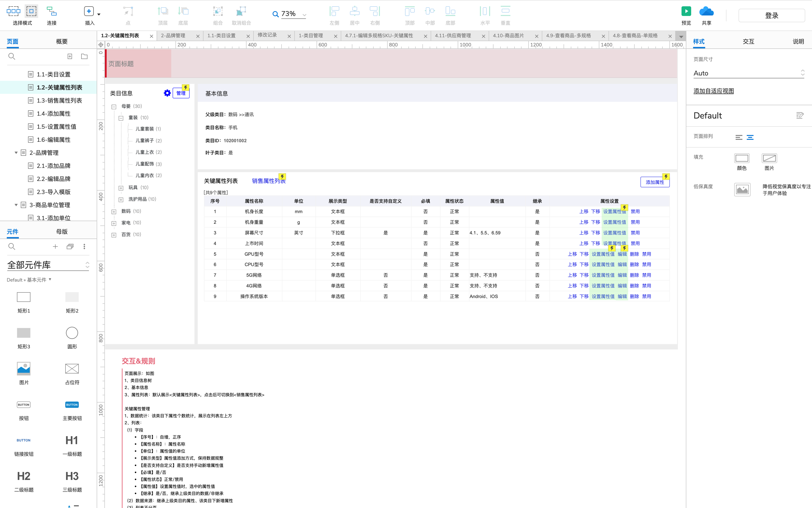The image size is (812, 508).
Task: Click the 顶部 align top icon
Action: pos(410,11)
